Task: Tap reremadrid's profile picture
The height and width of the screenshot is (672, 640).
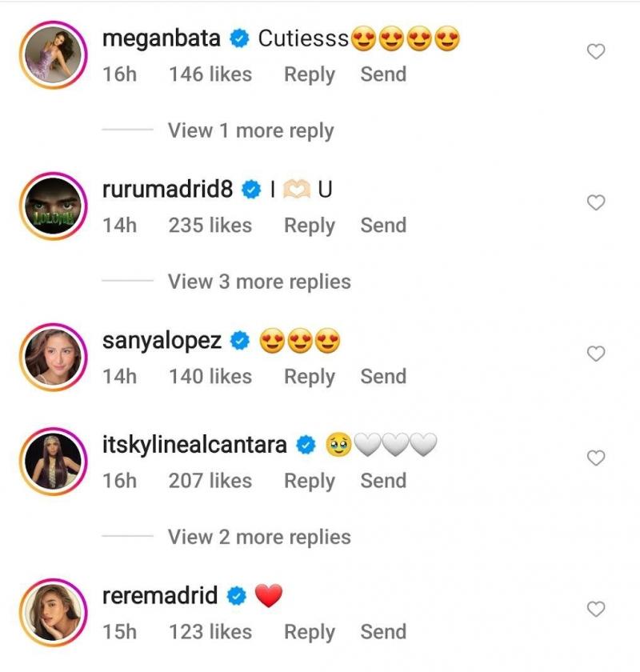Action: [54, 613]
